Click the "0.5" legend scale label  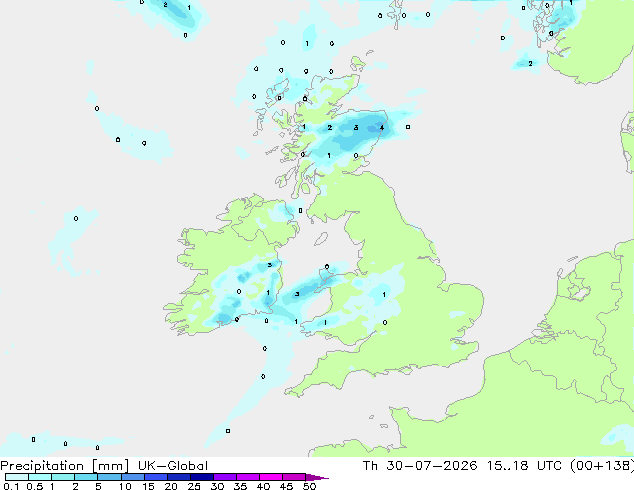pos(35,486)
